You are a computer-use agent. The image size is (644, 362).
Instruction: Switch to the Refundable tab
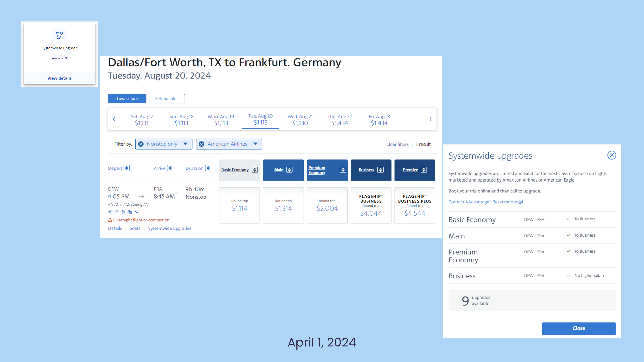pos(166,99)
